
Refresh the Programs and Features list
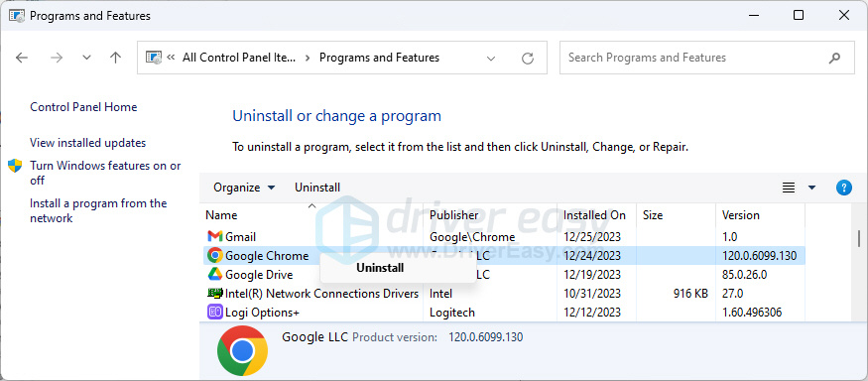coord(528,59)
